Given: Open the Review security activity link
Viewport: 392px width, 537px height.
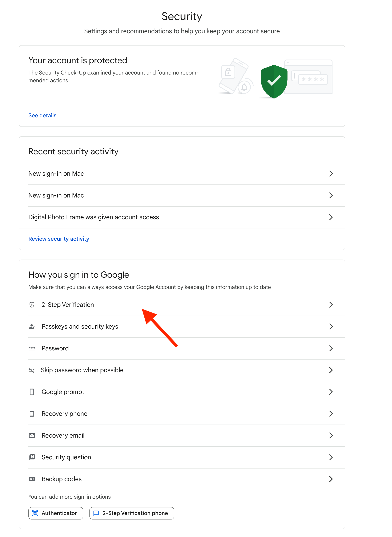Looking at the screenshot, I should (x=59, y=239).
